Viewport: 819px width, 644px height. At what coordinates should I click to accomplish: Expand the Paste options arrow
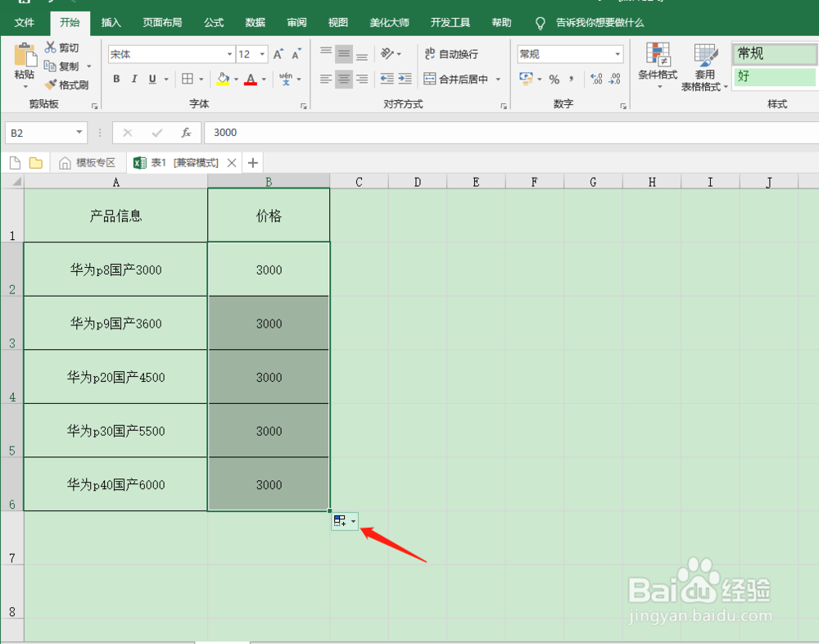(25, 86)
